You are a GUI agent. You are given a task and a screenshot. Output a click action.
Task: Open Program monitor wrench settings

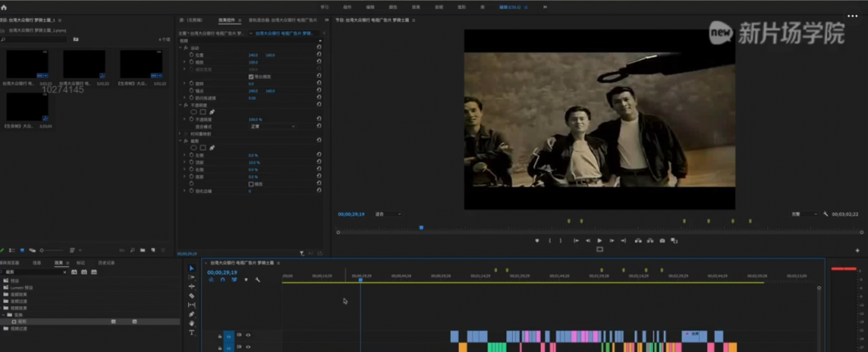(825, 215)
